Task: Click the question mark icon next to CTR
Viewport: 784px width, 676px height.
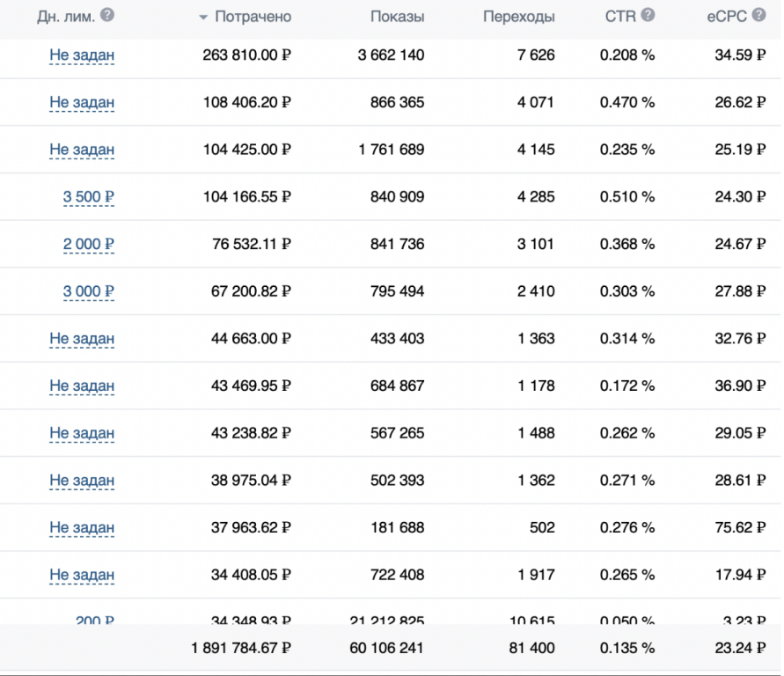Action: pyautogui.click(x=648, y=16)
